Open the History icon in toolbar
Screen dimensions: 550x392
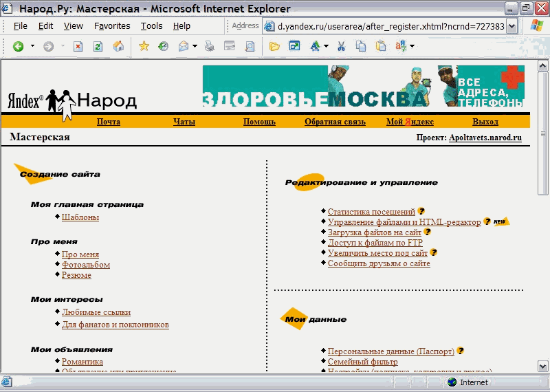click(164, 46)
